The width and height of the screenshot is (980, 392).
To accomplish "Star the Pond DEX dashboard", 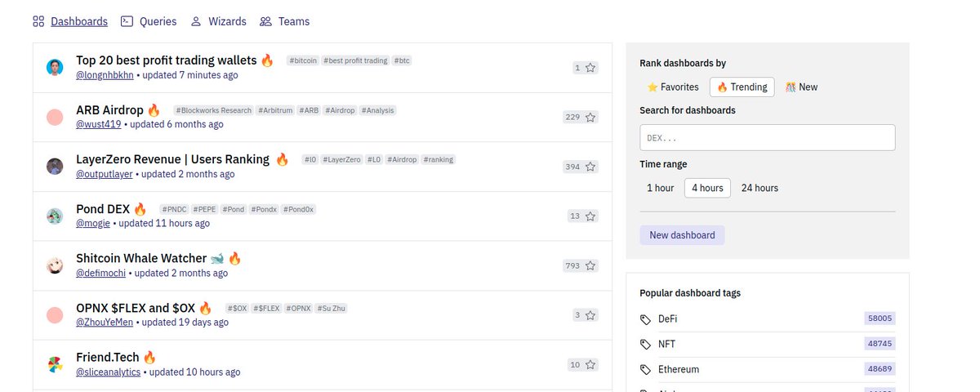I will [590, 216].
